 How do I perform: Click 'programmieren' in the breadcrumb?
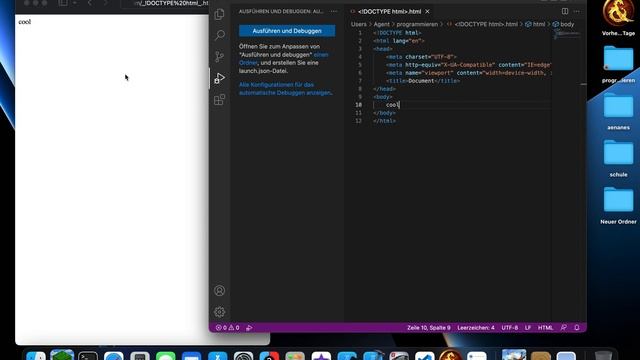click(x=417, y=24)
